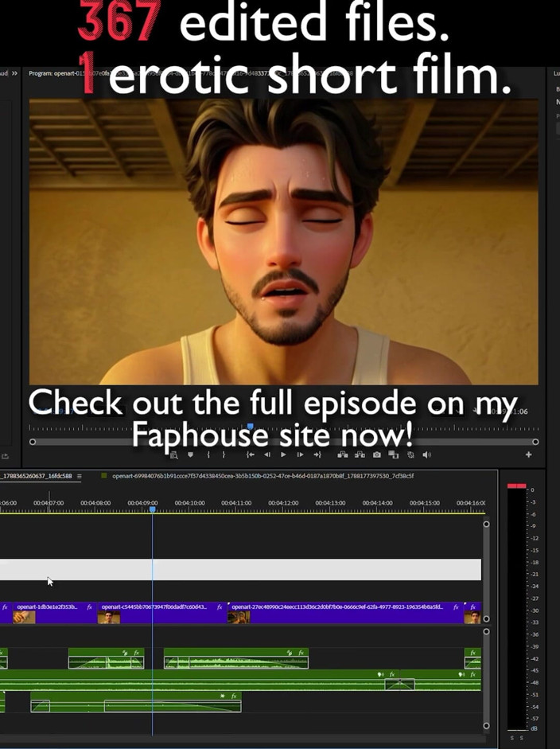Export a frame with the camera icon
The height and width of the screenshot is (749, 560).
tap(377, 454)
